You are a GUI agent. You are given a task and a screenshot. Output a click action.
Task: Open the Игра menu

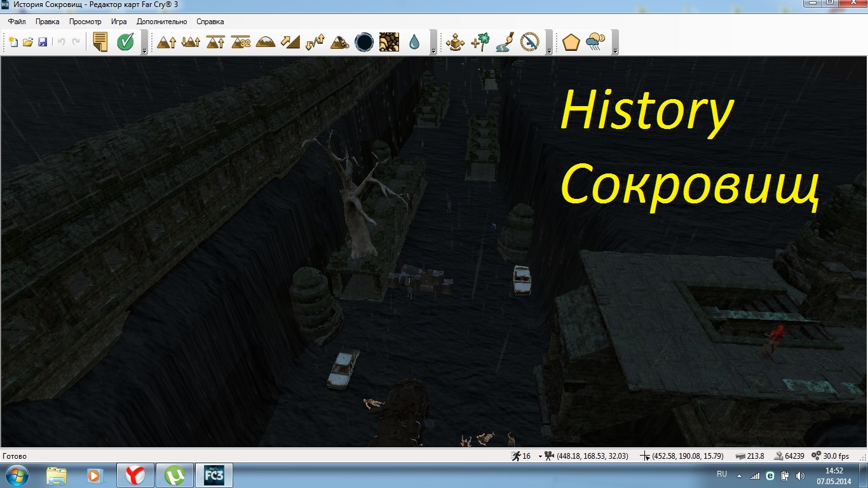tap(119, 22)
